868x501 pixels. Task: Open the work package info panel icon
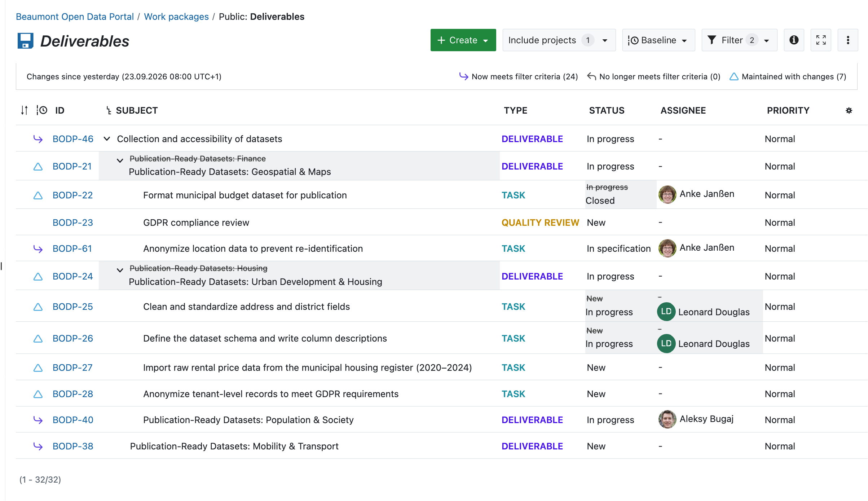794,40
